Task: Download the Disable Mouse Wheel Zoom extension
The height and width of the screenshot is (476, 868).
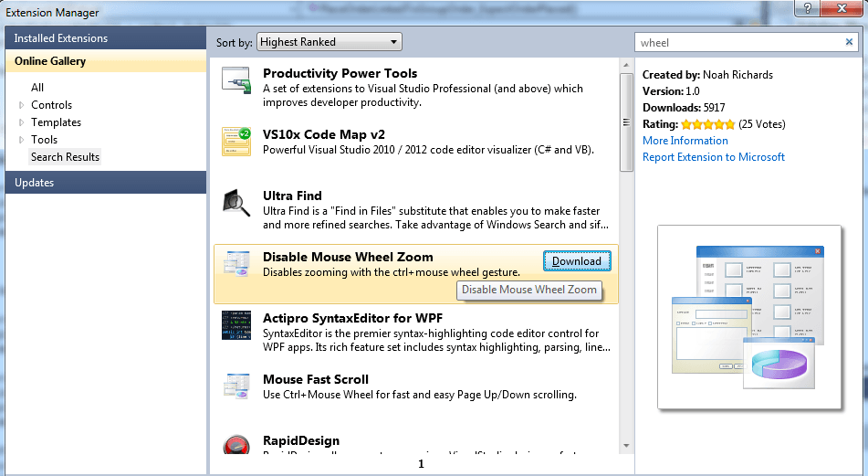Action: (x=576, y=261)
